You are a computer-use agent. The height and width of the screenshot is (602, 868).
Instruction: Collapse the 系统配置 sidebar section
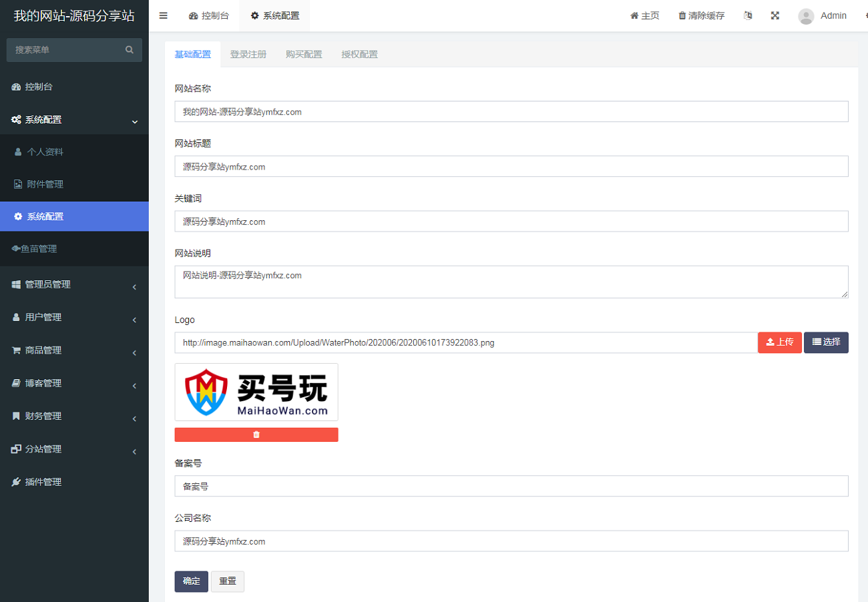(74, 120)
